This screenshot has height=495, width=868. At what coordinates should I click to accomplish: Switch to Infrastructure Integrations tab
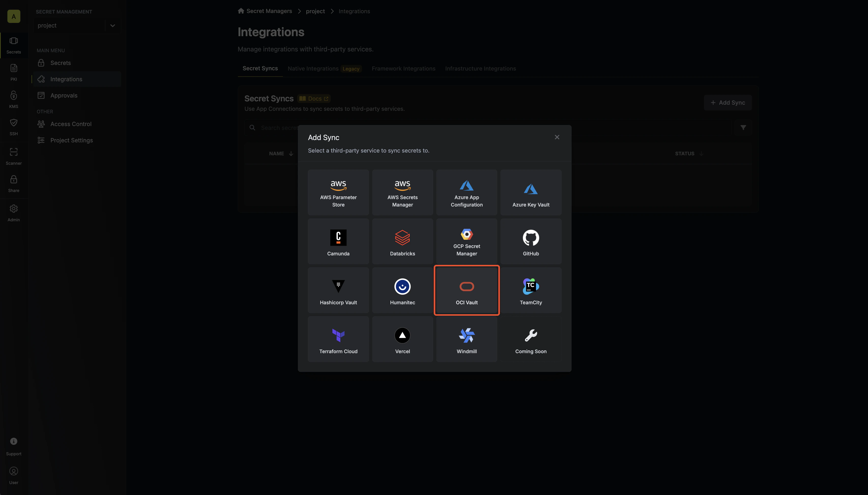[481, 69]
